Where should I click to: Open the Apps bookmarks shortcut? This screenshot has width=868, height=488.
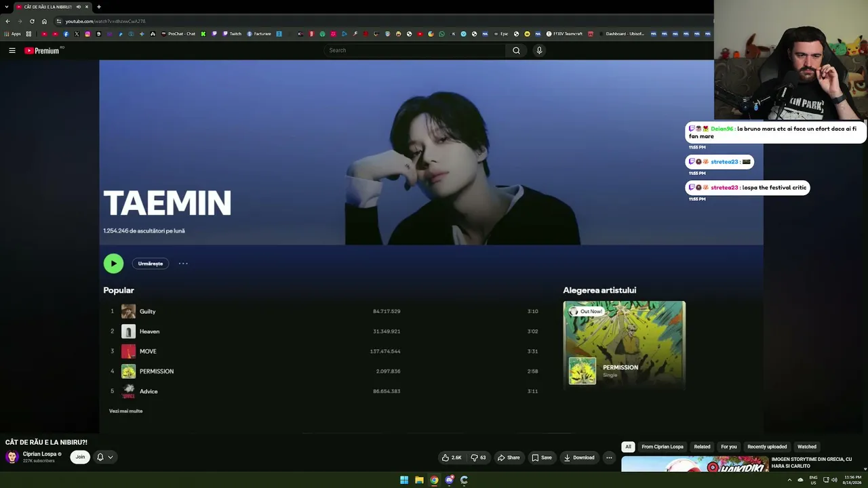tap(12, 34)
